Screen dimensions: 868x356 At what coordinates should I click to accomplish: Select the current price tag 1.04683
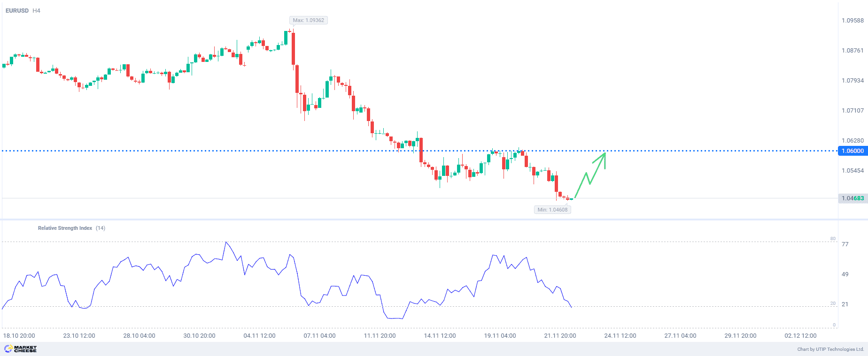852,198
